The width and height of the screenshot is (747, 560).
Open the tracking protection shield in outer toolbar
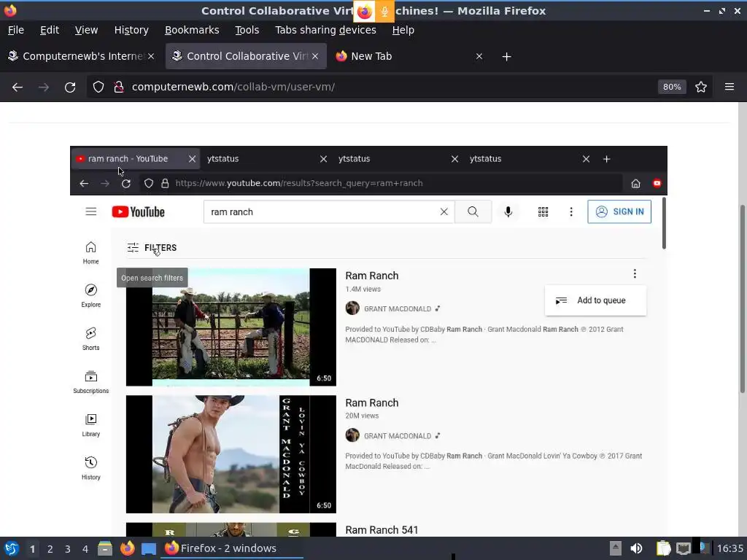[x=98, y=87]
